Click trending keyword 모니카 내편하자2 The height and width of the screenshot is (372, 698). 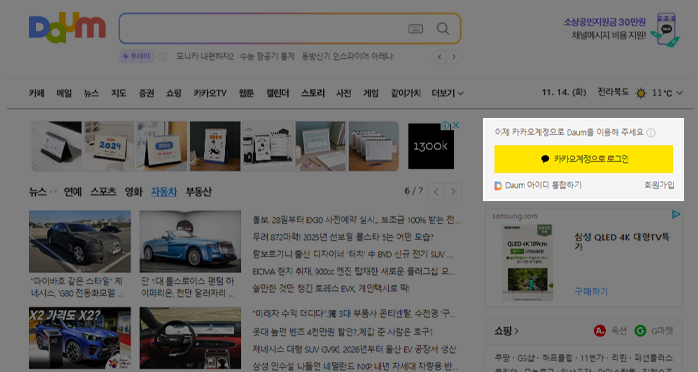coord(205,57)
